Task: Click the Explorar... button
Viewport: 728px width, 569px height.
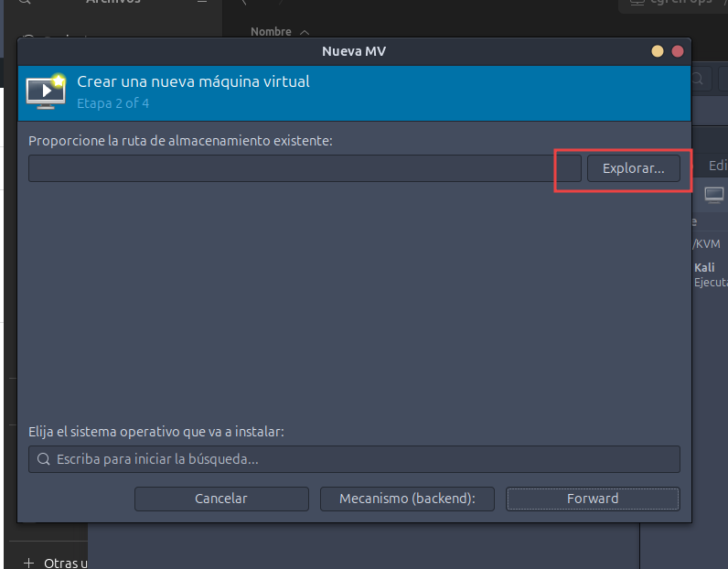Action: click(633, 168)
